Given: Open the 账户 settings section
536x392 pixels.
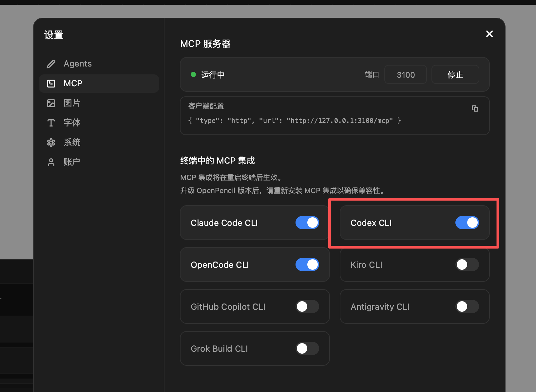Looking at the screenshot, I should point(99,162).
